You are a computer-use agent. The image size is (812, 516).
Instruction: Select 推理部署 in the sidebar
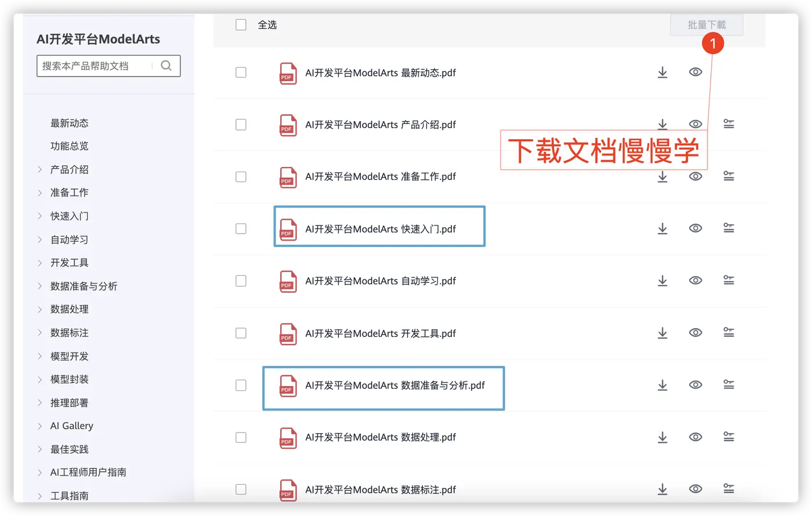point(70,402)
